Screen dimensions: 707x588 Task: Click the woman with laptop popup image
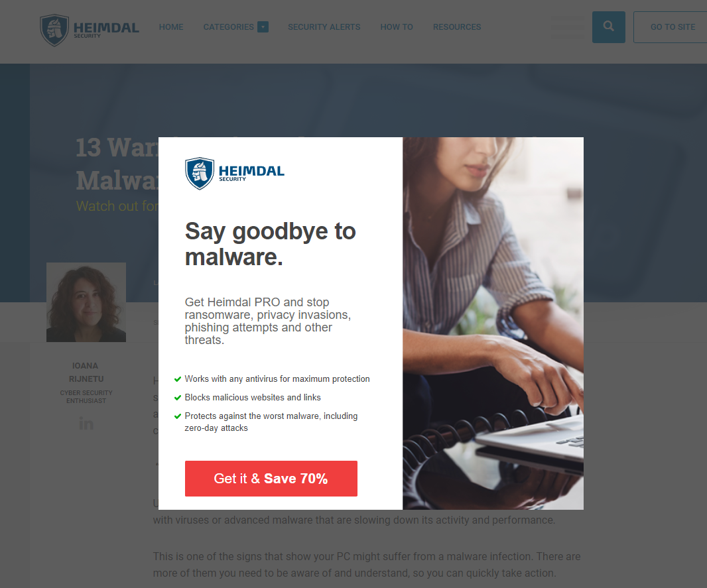[493, 323]
